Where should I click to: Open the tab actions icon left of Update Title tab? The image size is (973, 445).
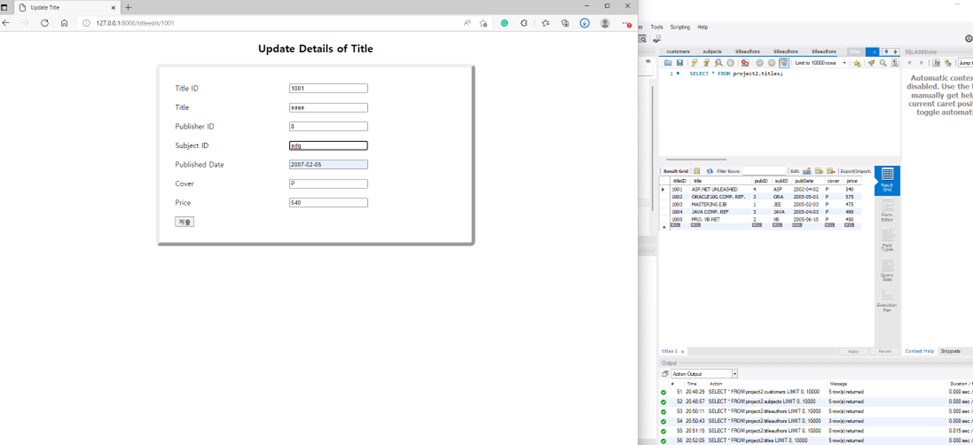pyautogui.click(x=4, y=7)
